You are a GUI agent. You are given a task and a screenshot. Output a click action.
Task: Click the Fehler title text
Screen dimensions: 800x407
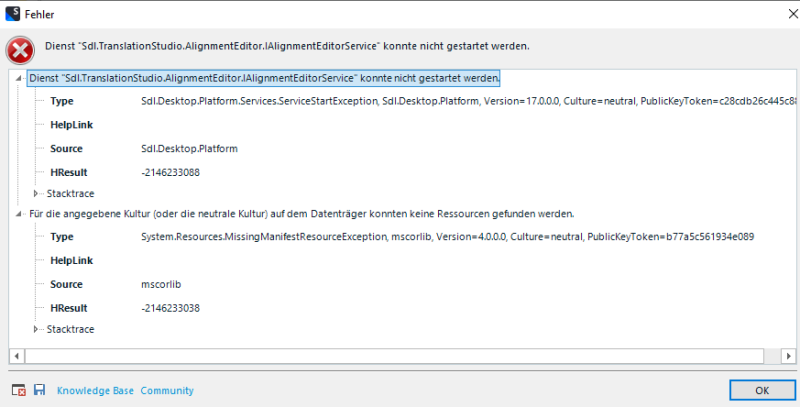(x=39, y=14)
